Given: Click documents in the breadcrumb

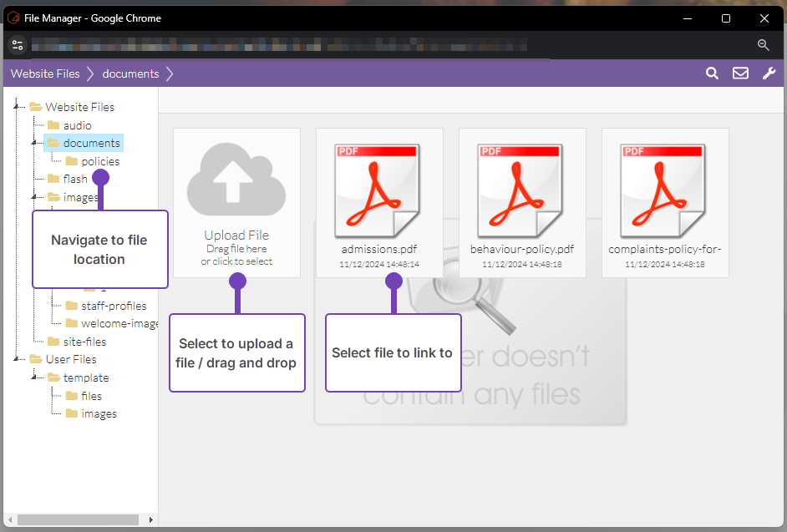Looking at the screenshot, I should [x=130, y=73].
